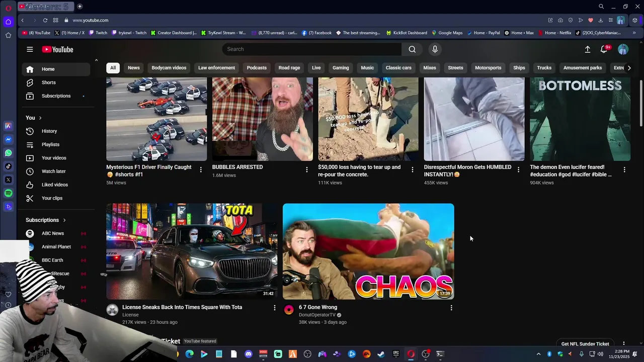644x362 pixels.
Task: Select the Bodycam videos chip
Action: coord(169,68)
